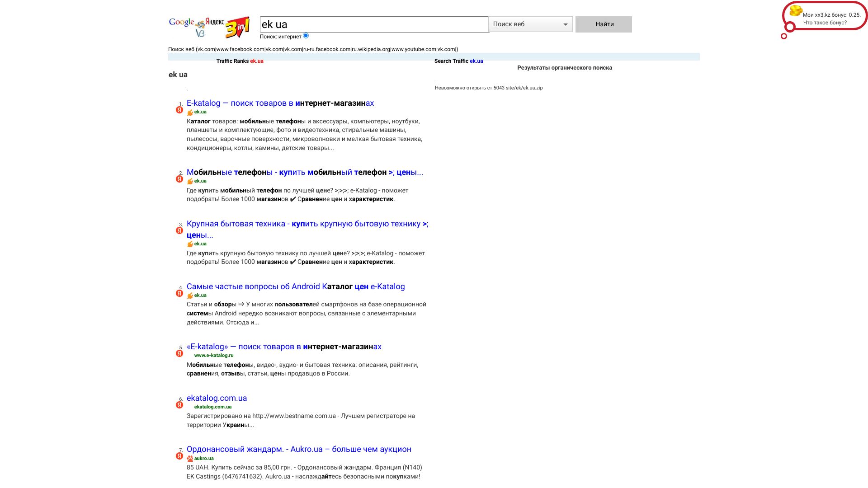Select the 'Поиск: интернет' radio button

tap(306, 36)
